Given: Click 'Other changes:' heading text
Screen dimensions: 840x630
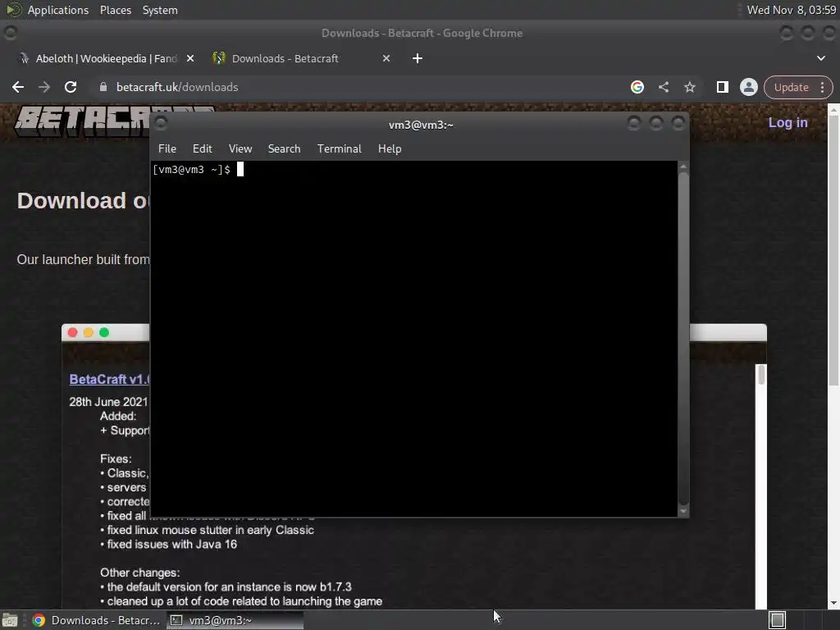Looking at the screenshot, I should click(139, 573).
